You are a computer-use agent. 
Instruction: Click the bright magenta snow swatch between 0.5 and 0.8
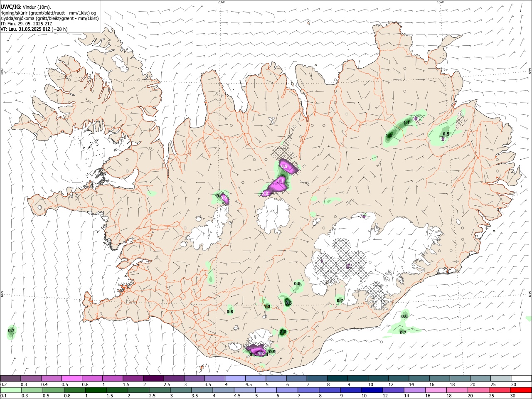pos(71,378)
